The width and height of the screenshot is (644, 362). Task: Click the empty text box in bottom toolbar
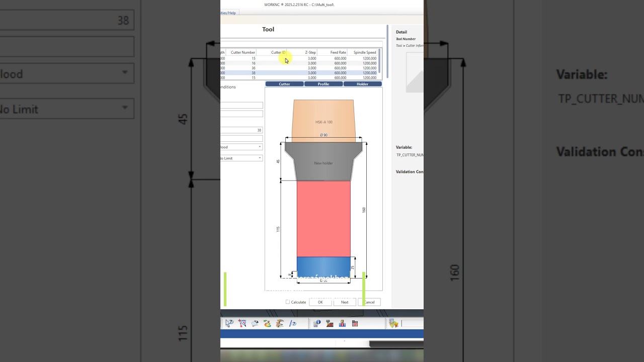[x=412, y=324]
